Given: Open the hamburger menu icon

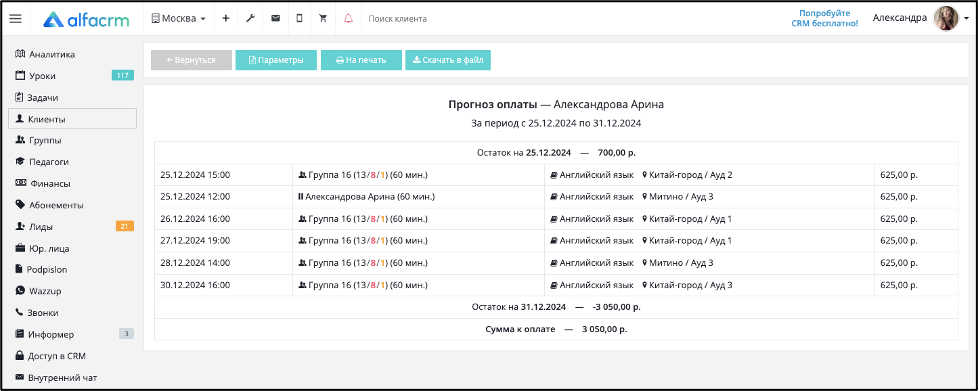Looking at the screenshot, I should [x=16, y=19].
